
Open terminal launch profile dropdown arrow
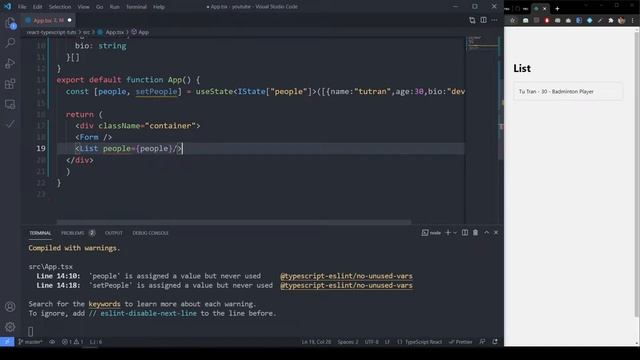455,233
